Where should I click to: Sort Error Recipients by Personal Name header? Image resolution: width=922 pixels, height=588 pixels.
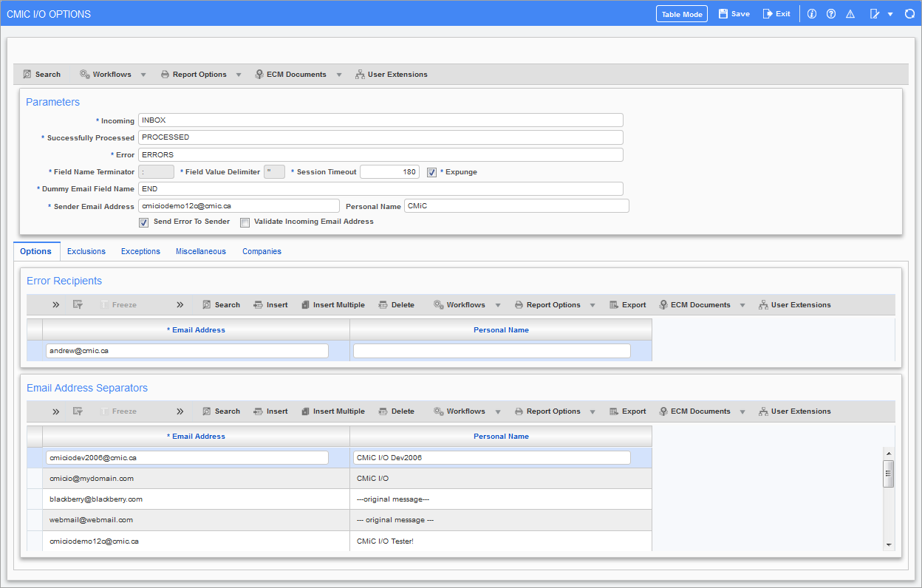coord(501,330)
